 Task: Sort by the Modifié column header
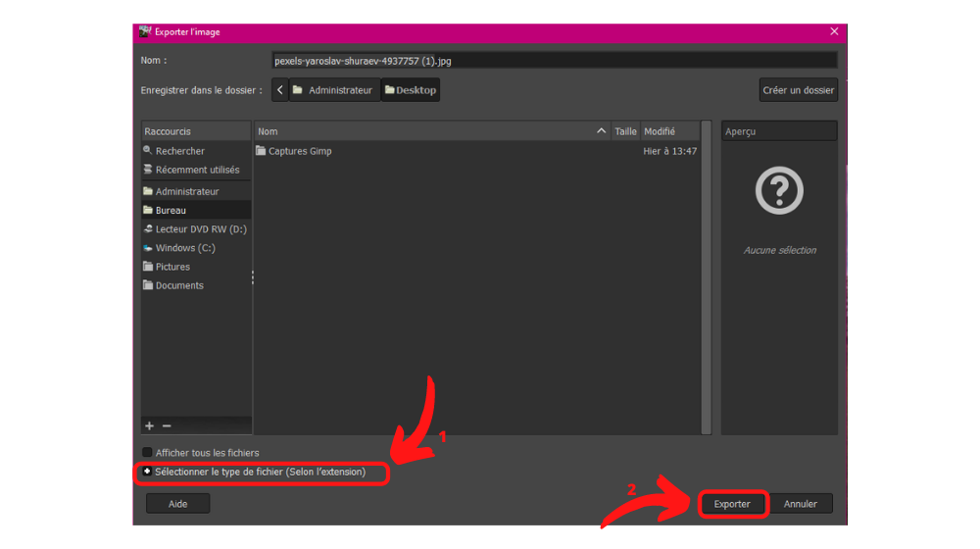click(670, 131)
